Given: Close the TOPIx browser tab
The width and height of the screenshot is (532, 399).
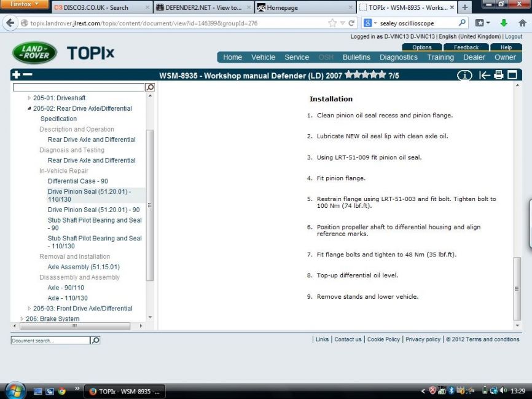Looking at the screenshot, I should click(452, 7).
